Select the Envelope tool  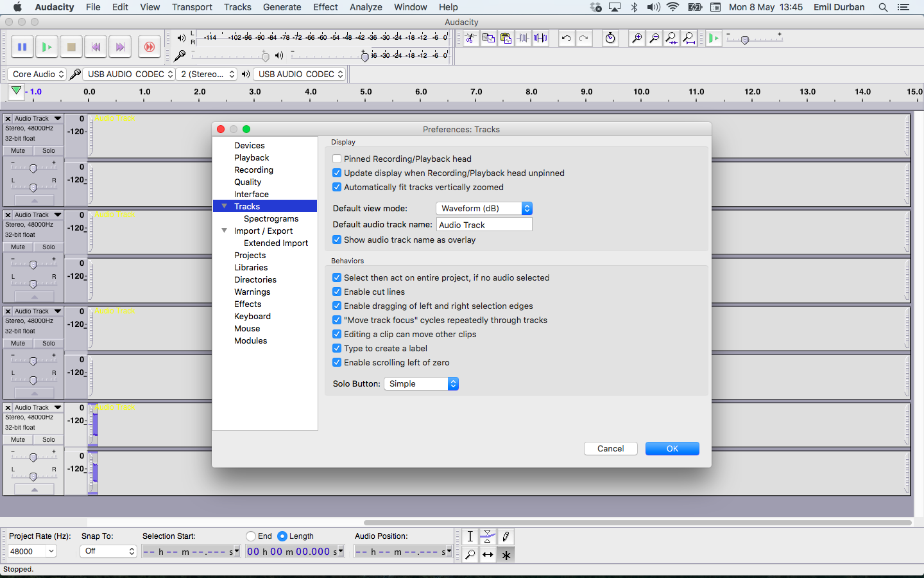[x=488, y=537]
